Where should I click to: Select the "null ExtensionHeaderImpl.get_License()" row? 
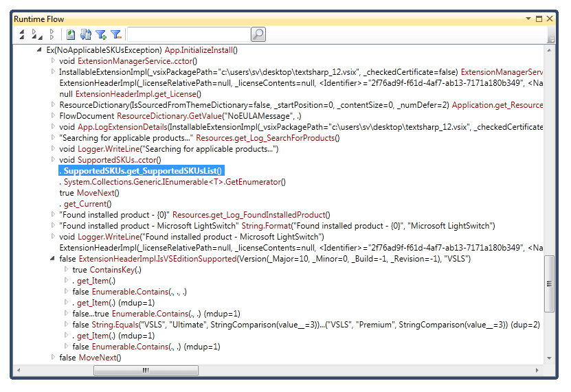tap(131, 94)
